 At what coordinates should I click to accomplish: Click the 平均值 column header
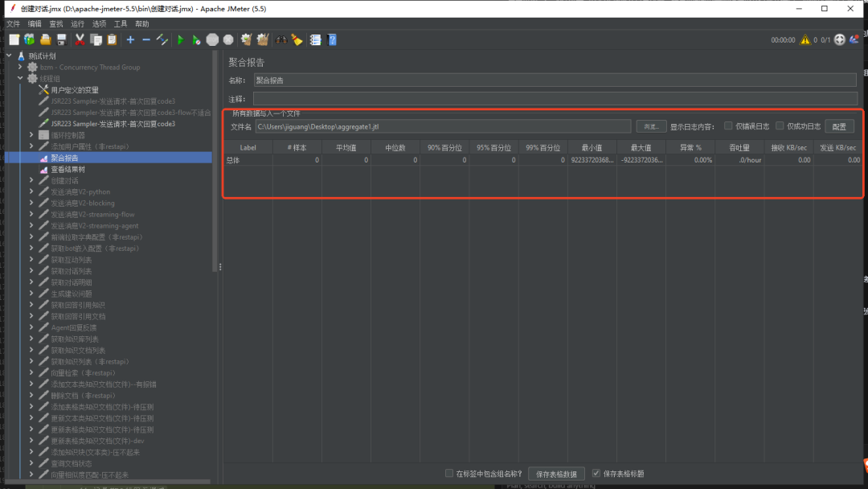pos(346,147)
